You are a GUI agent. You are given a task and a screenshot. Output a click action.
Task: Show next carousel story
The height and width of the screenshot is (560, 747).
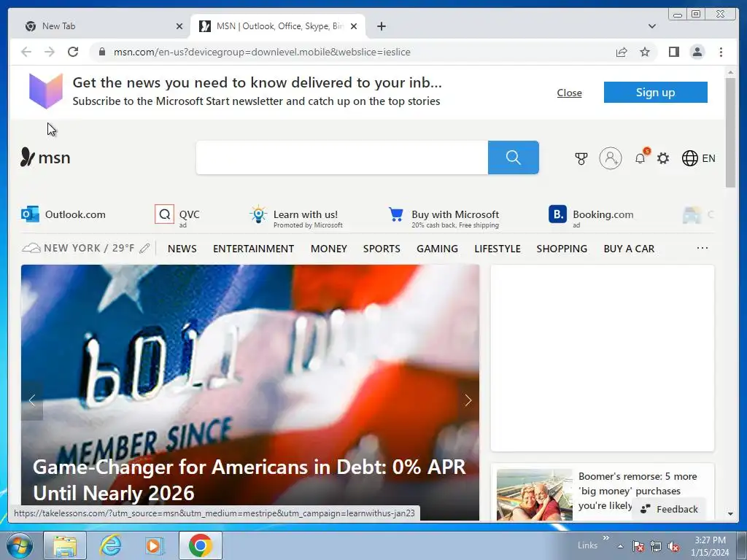coord(468,400)
